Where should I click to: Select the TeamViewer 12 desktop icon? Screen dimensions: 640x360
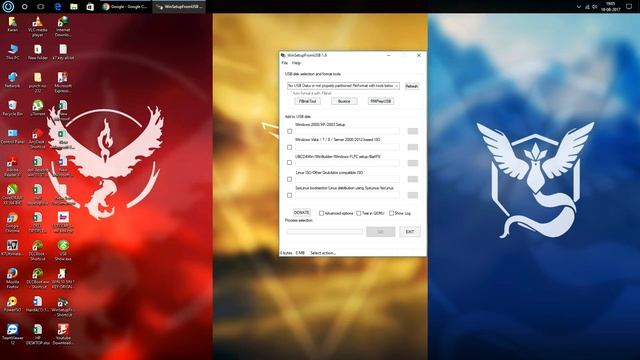(12, 334)
